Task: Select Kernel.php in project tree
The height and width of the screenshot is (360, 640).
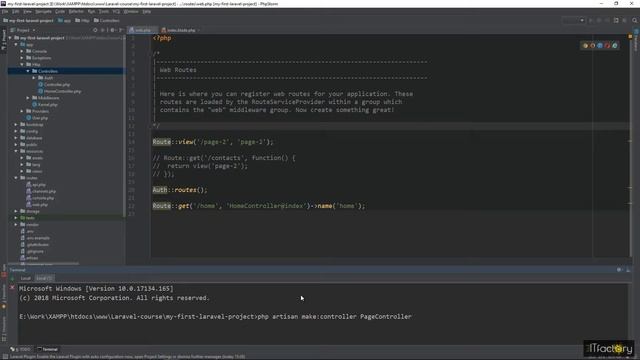Action: click(45, 104)
